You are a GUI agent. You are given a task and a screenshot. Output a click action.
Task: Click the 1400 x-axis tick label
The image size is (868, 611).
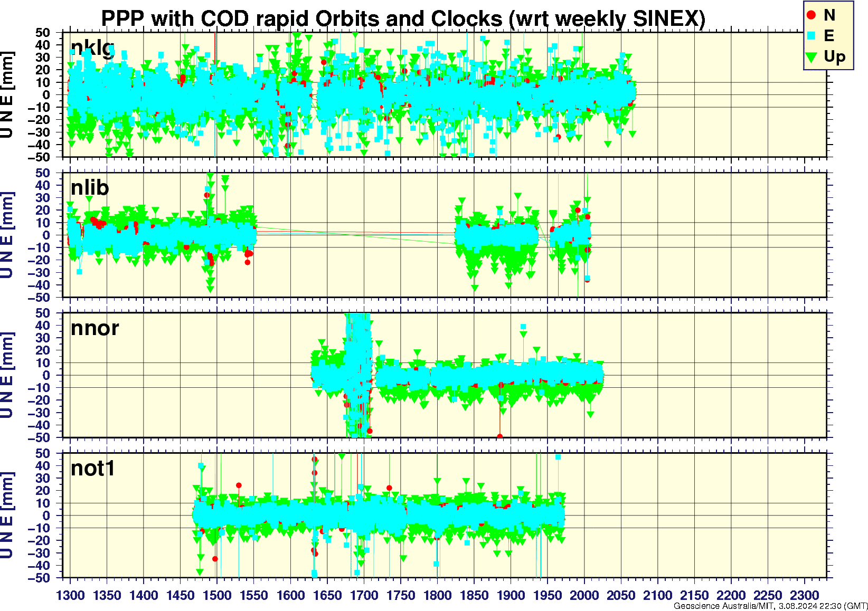tap(144, 595)
